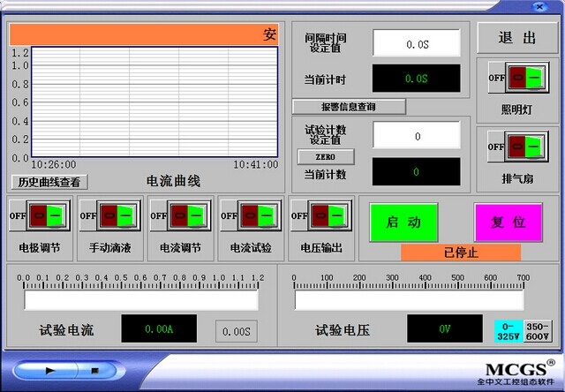Click the 0.00A current readout
The width and height of the screenshot is (565, 392).
click(159, 328)
